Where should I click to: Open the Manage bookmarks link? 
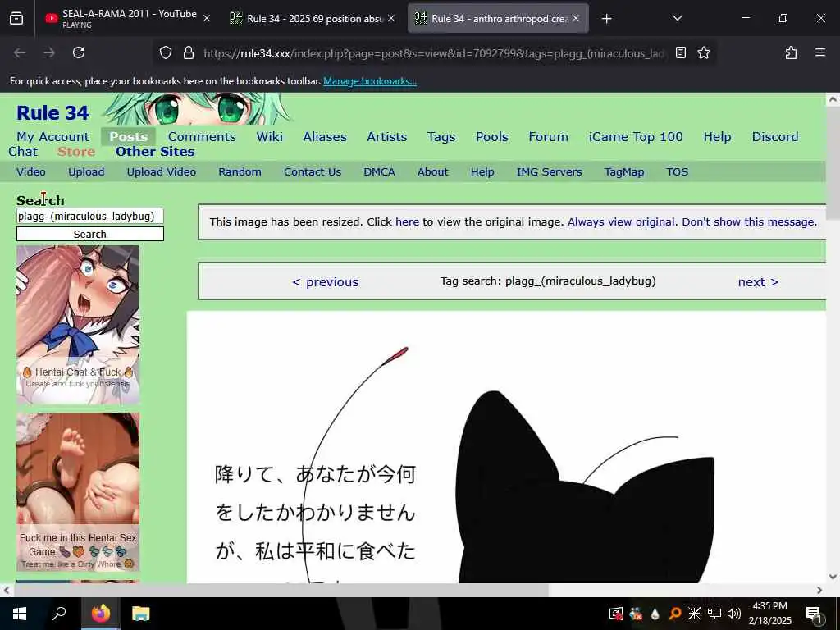(x=370, y=81)
